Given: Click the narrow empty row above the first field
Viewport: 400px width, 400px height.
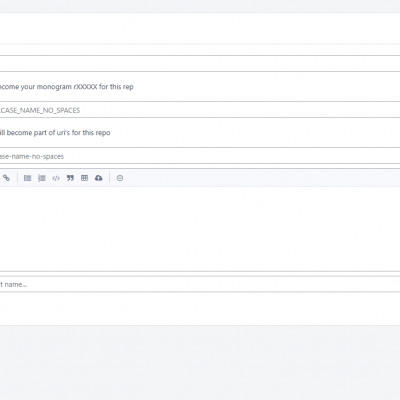Looking at the screenshot, I should pyautogui.click(x=200, y=50).
